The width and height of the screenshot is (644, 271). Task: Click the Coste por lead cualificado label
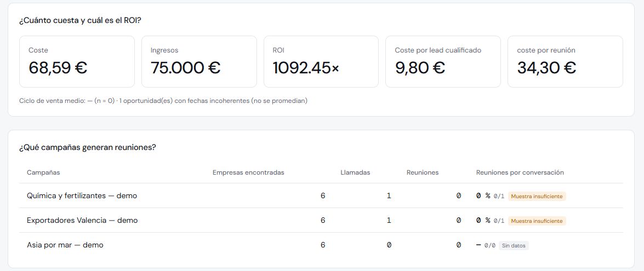(x=438, y=50)
